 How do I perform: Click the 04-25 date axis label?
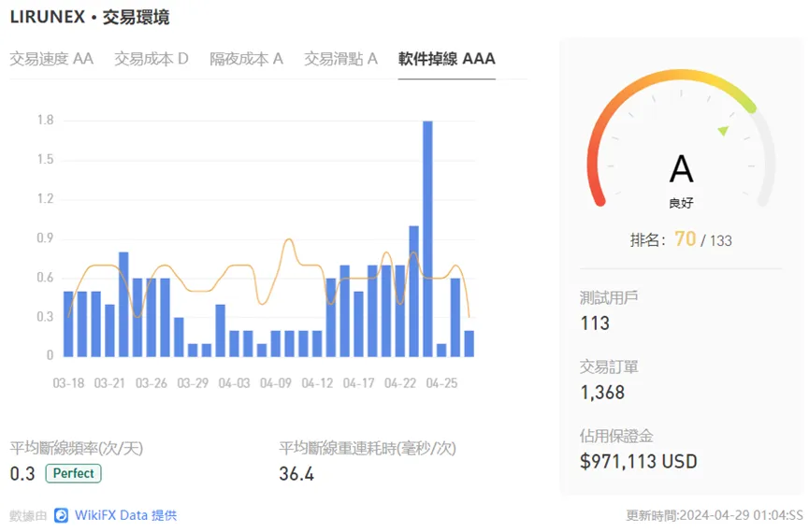point(441,383)
